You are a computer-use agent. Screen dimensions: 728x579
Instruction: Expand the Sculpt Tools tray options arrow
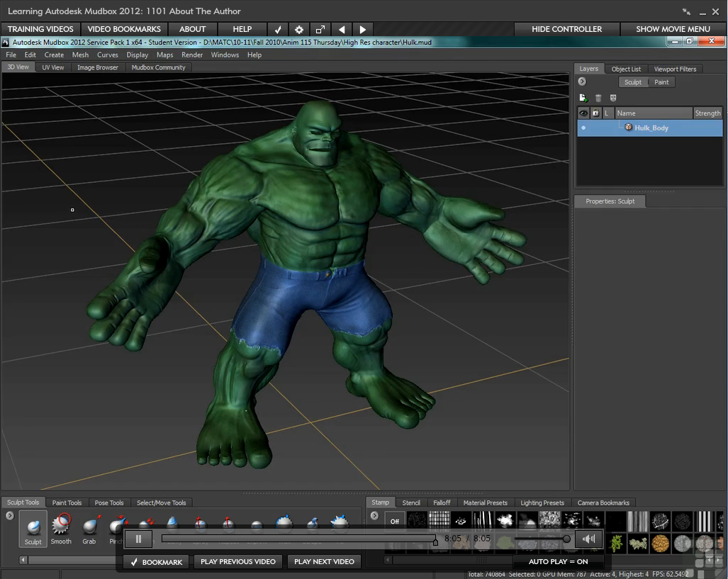(x=10, y=515)
